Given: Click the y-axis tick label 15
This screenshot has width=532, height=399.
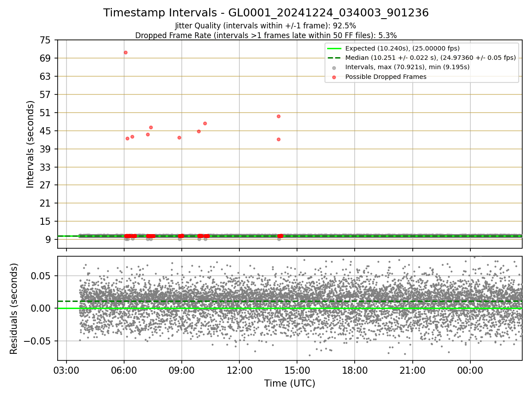Looking at the screenshot, I should coord(45,222).
